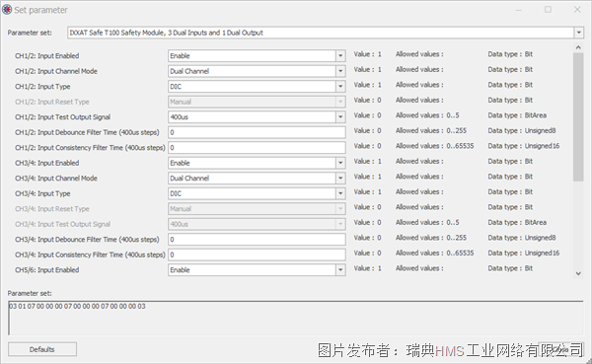Click CH1/2 Input Consistency Filter Time field
Viewport: 592px width, 364px height.
(x=257, y=148)
